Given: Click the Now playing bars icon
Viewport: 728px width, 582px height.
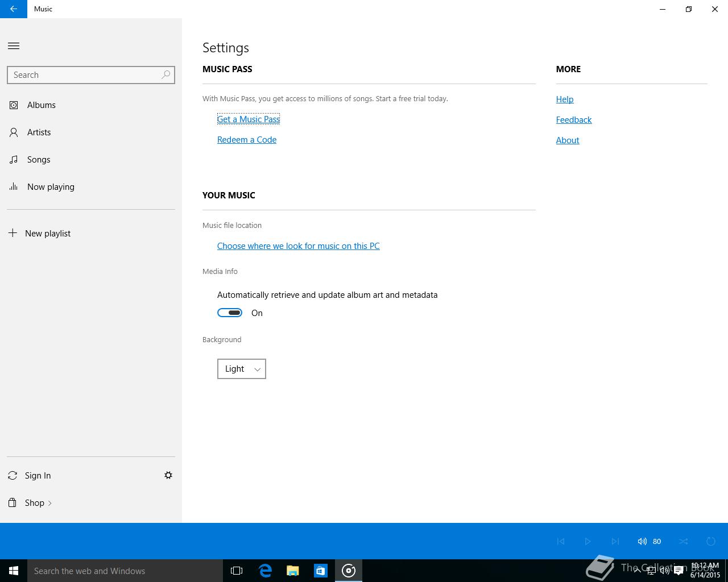Looking at the screenshot, I should click(14, 186).
